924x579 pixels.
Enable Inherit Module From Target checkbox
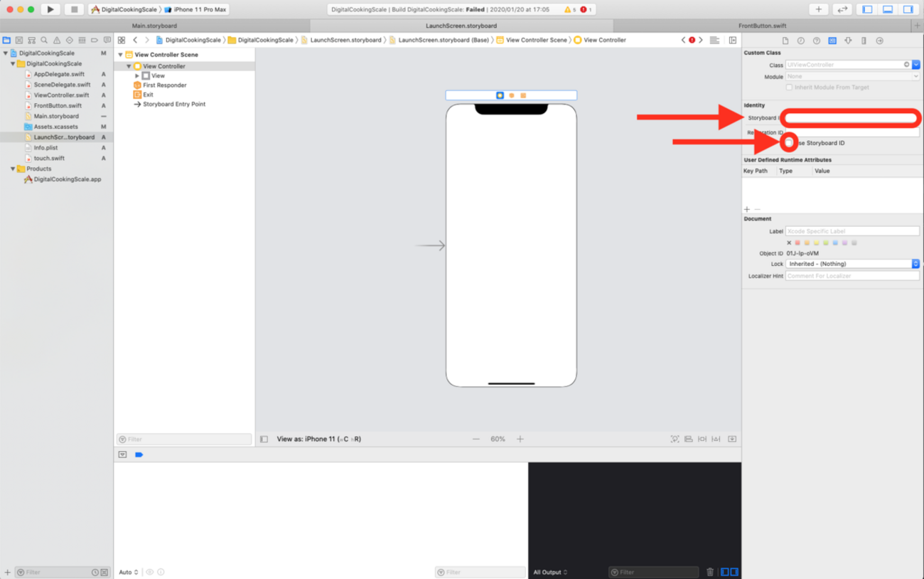[789, 87]
